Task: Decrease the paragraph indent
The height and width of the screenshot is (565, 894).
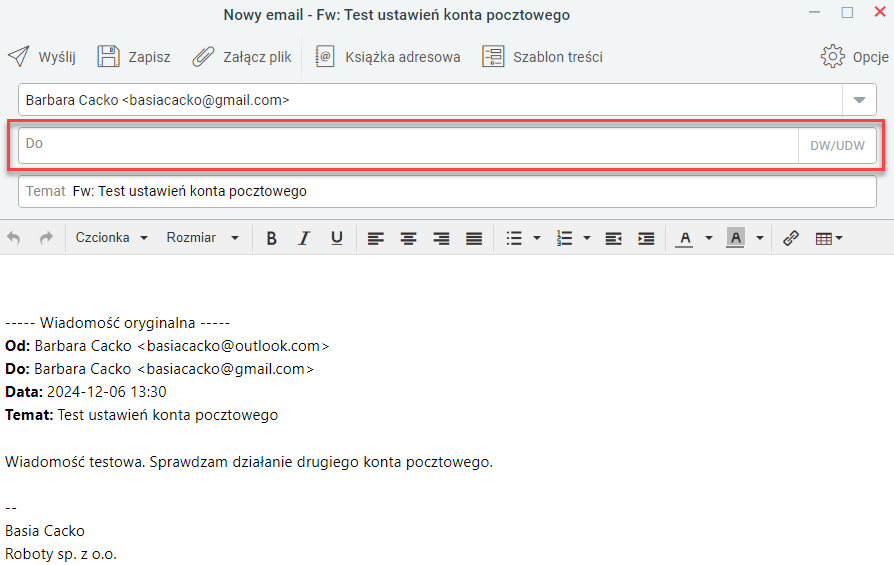Action: (x=613, y=238)
